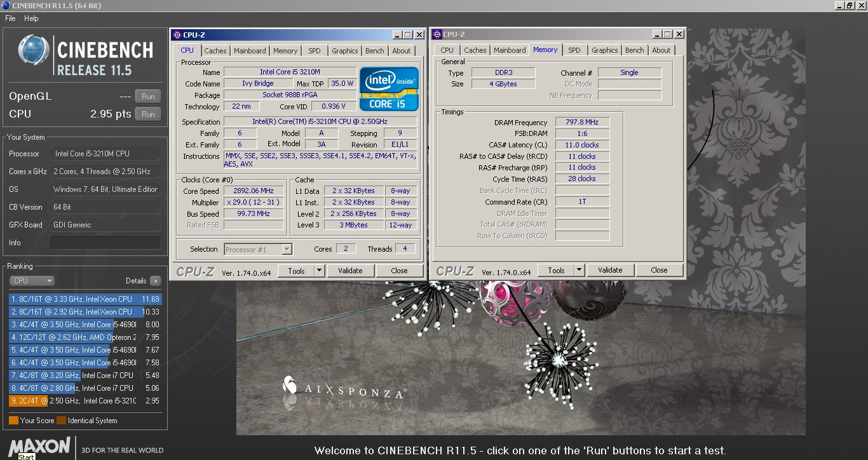
Task: Select ranking entry 4C/8T @ 3.20 GHz Core i7
Action: pos(85,375)
